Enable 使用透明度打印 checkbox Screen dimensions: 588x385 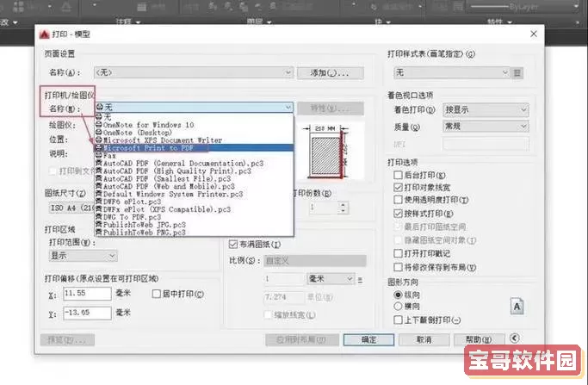(398, 199)
